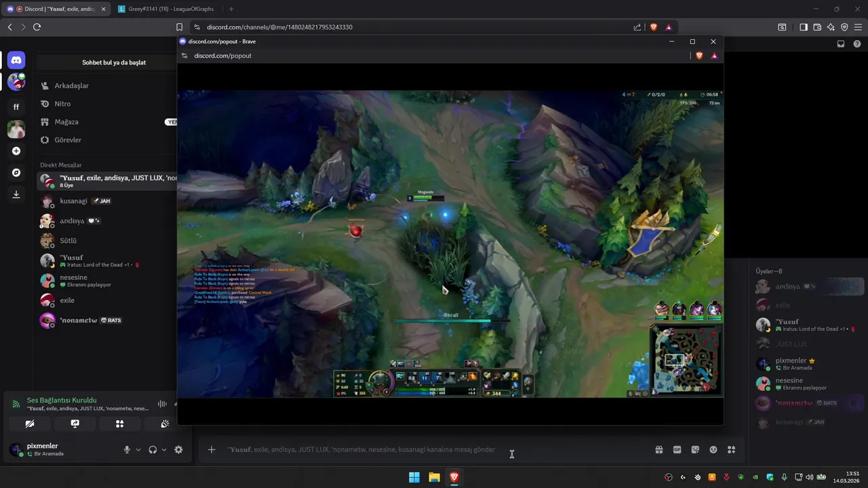Open activities icon in voice panel
Screen dimensions: 868x488
point(120,424)
